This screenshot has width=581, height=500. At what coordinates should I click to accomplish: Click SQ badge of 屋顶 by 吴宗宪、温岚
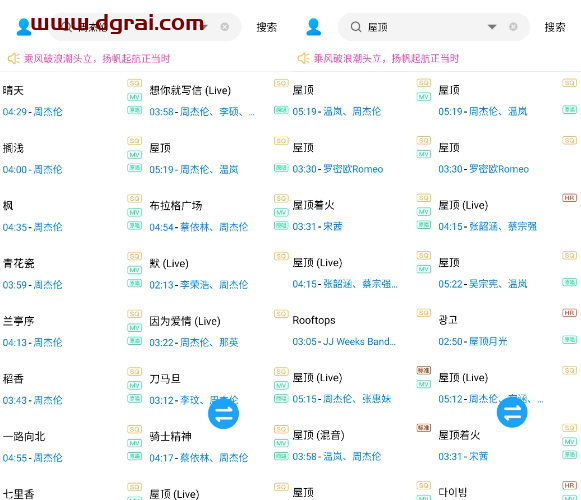coord(570,255)
